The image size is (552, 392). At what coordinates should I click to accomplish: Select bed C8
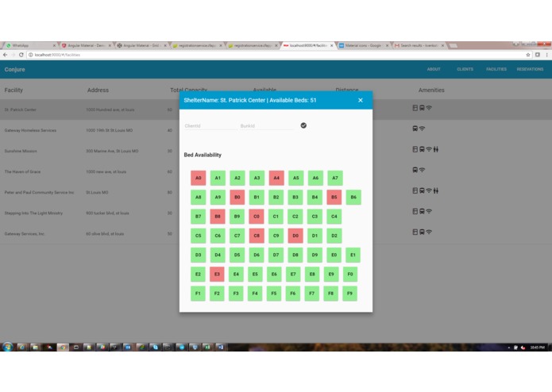tap(257, 236)
